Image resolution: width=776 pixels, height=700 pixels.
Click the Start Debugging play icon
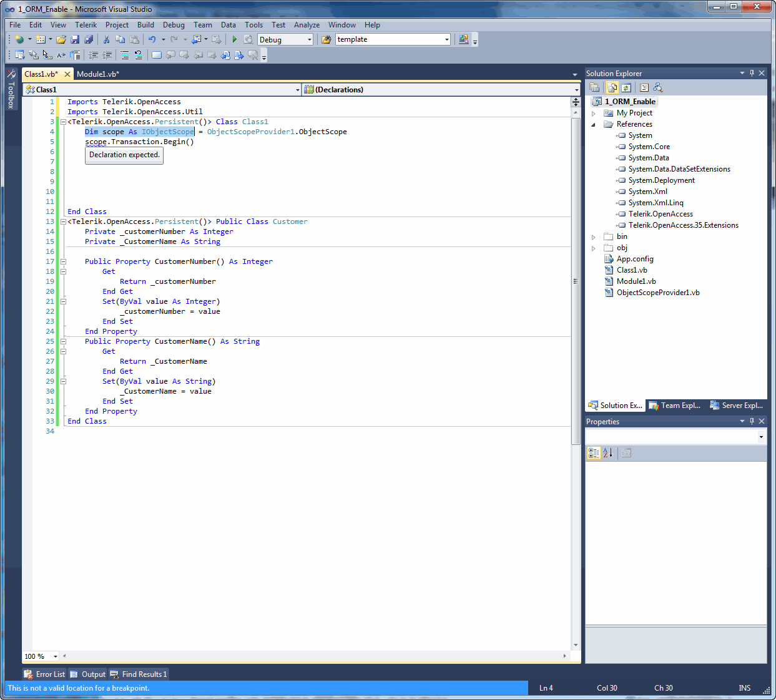(x=235, y=39)
